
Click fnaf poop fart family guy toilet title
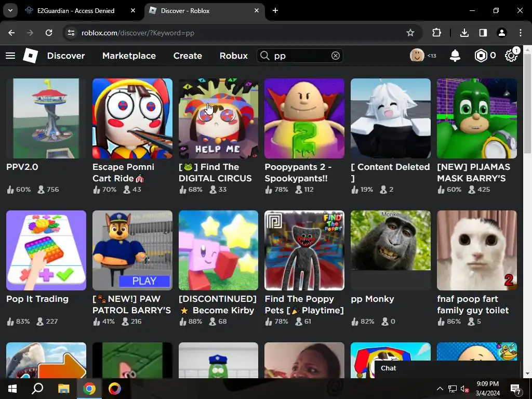click(473, 304)
